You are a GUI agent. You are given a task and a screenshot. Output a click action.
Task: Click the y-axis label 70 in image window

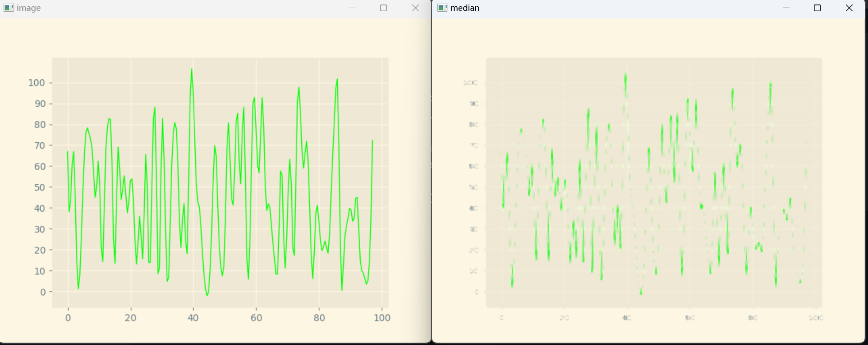40,145
